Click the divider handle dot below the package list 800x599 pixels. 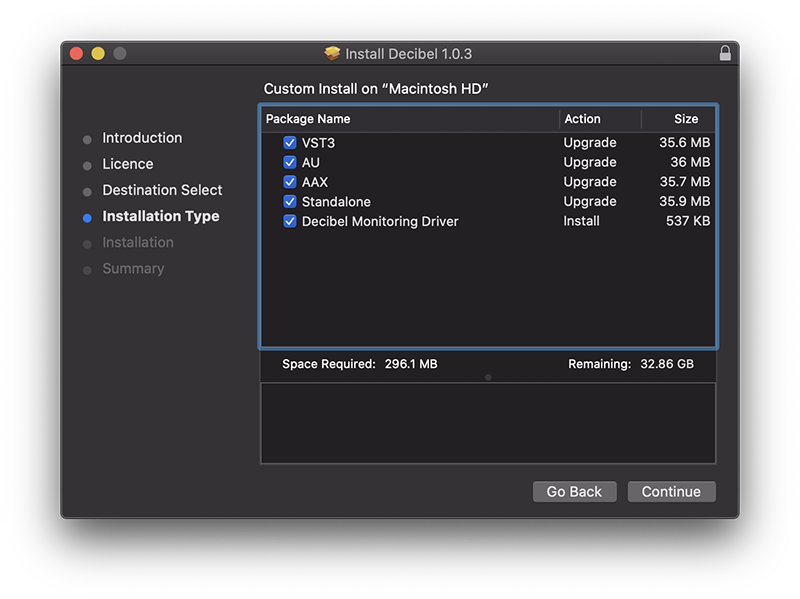point(488,377)
